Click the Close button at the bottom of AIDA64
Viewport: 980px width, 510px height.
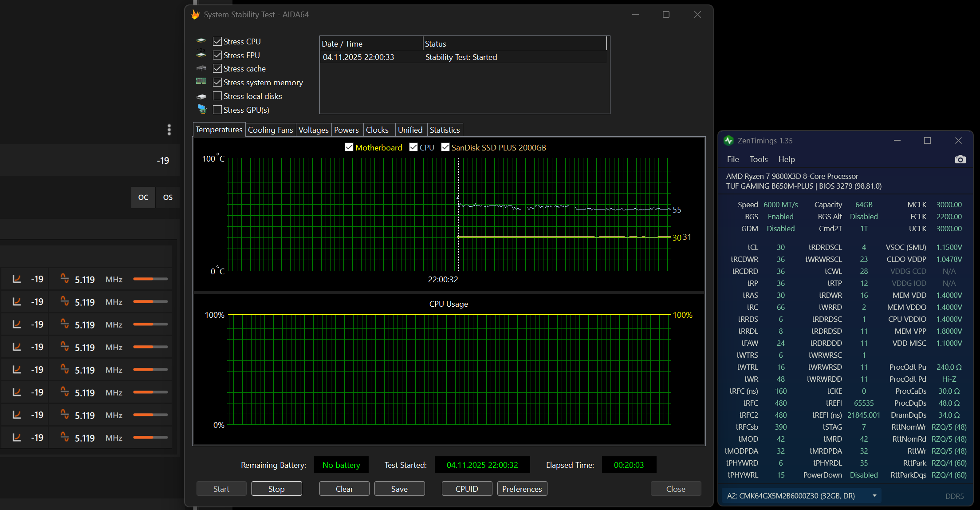(x=676, y=489)
